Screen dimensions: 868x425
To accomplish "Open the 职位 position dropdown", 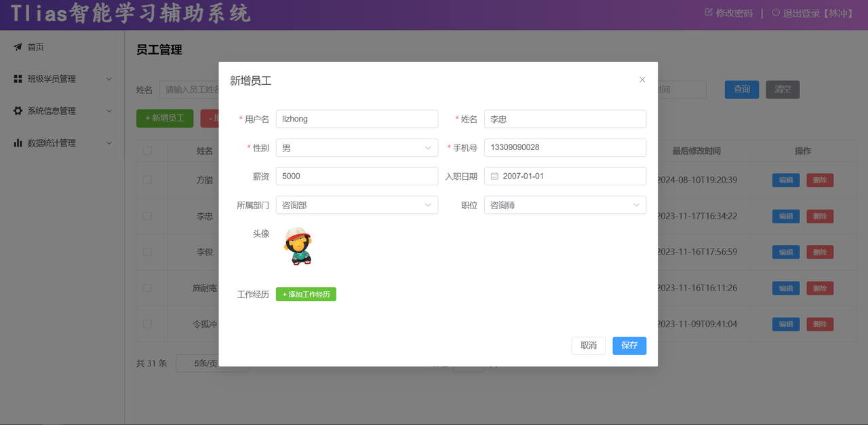I will tap(565, 205).
